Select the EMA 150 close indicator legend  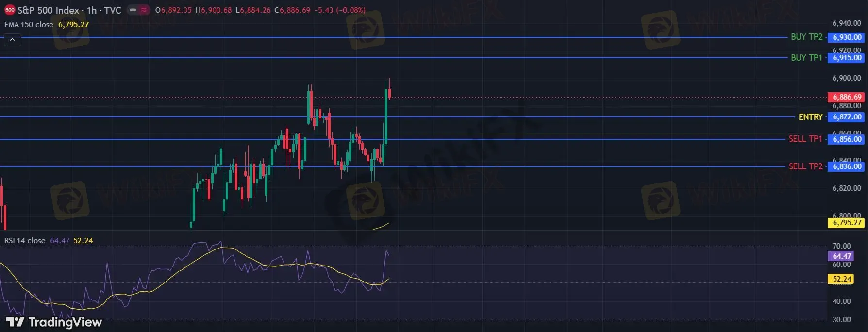(29, 25)
